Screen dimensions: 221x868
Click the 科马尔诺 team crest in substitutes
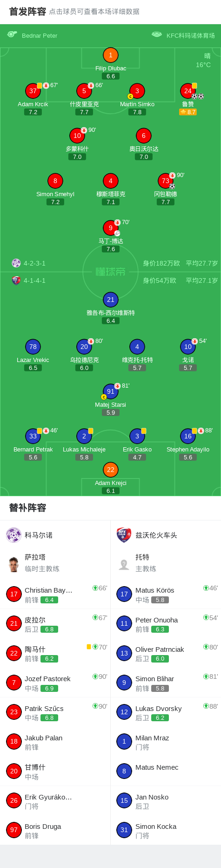coord(13,535)
